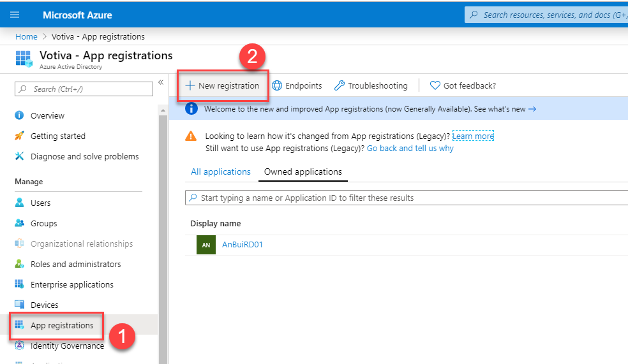
Task: Click the Identity Governance icon
Action: tap(19, 346)
